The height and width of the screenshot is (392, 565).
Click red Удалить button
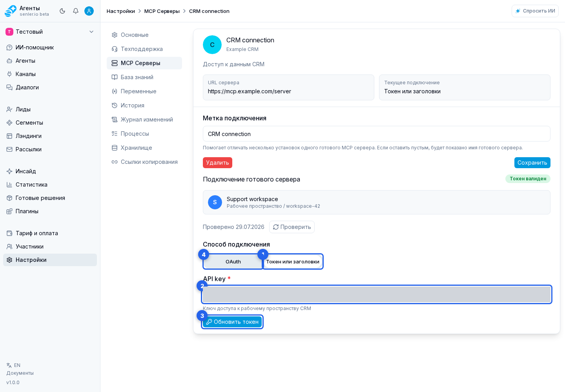click(217, 163)
